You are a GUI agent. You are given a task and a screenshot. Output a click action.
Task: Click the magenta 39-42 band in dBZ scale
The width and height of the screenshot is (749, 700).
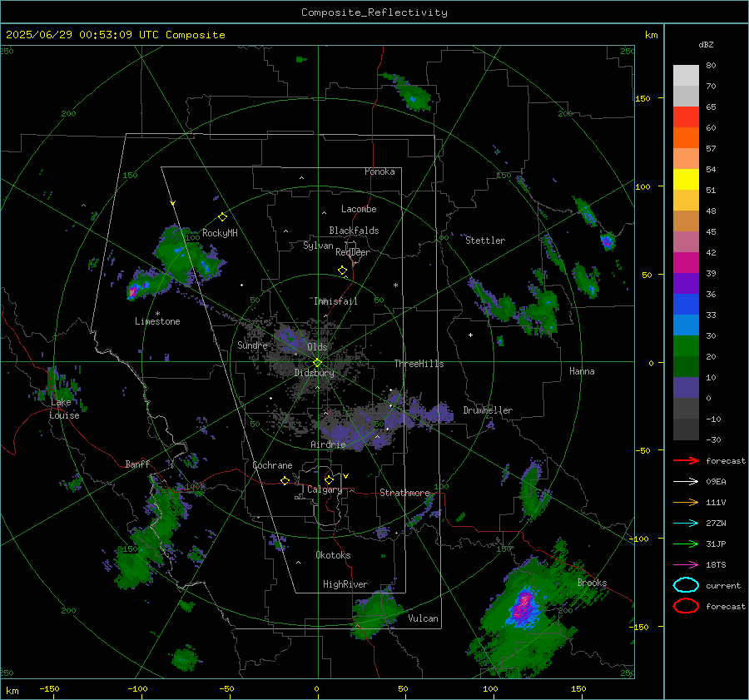pos(686,262)
